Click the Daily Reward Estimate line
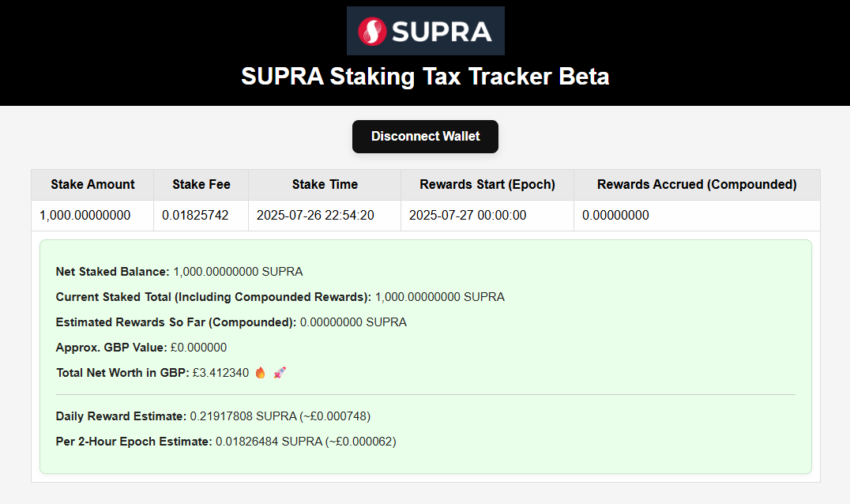 213,416
